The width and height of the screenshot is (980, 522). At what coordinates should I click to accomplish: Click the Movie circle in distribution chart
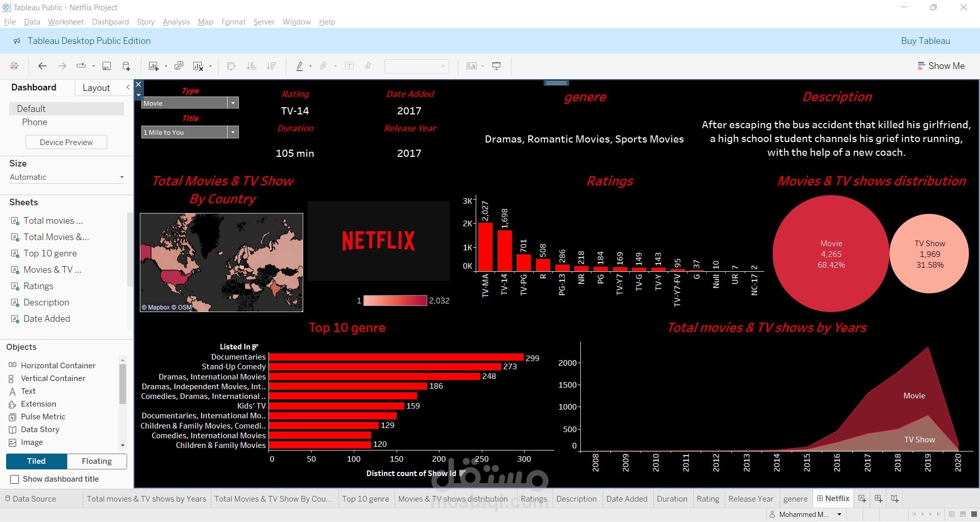(x=831, y=254)
